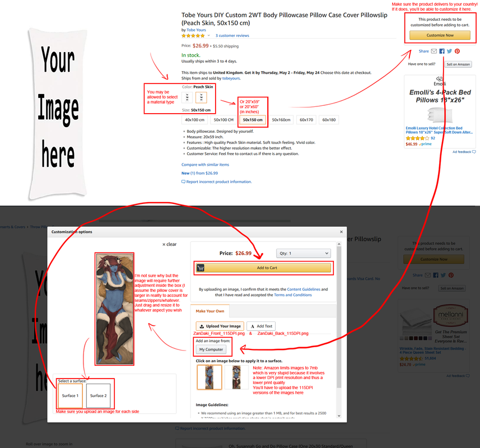Click the mellanni logo ad image
Viewport: 480px width, 448px height.
[x=451, y=315]
